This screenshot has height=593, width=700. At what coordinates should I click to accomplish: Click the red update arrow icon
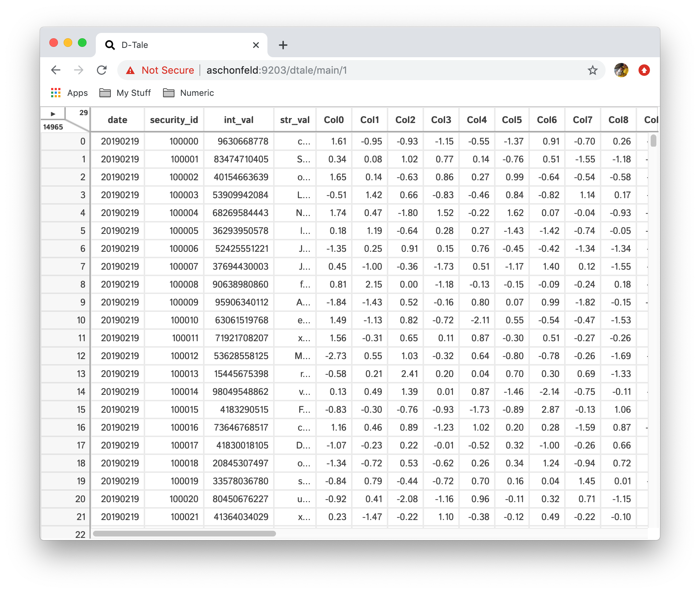tap(644, 70)
